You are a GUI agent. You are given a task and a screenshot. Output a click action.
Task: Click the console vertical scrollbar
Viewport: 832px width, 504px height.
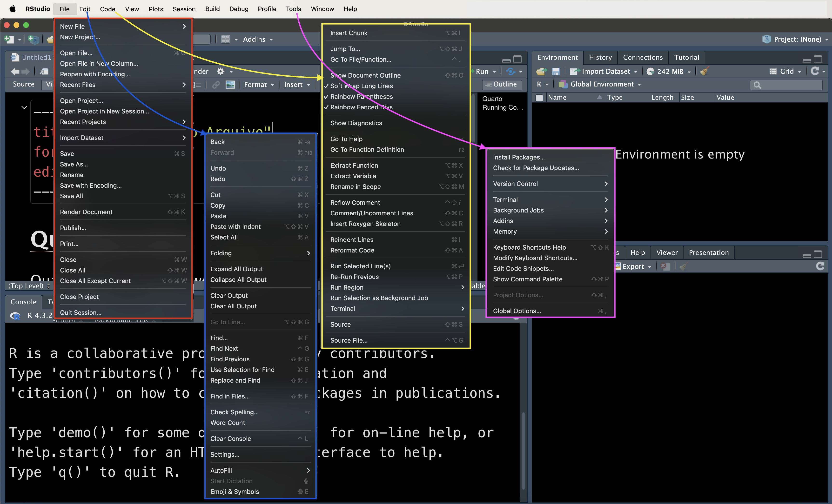tap(523, 451)
